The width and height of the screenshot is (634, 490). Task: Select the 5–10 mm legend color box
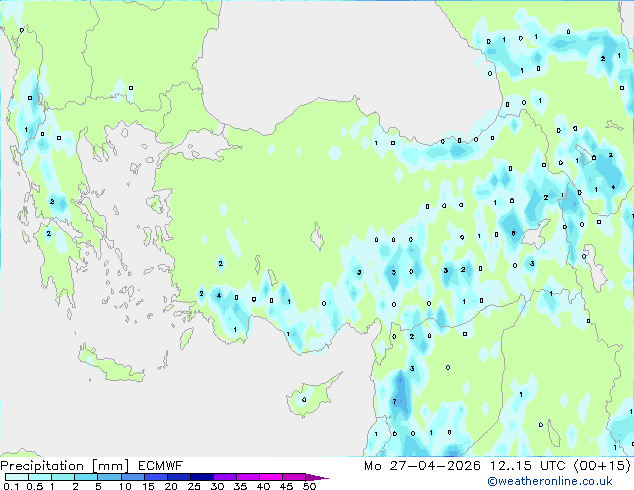[109, 477]
